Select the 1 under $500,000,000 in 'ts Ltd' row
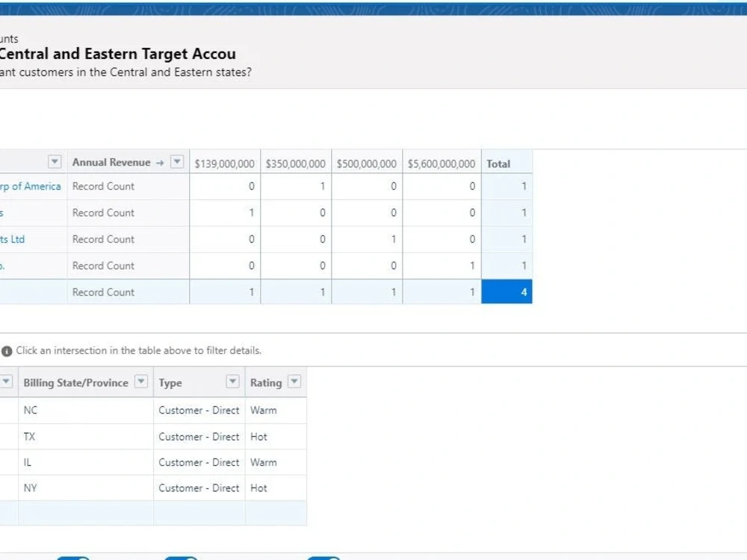This screenshot has width=747, height=560. point(367,239)
